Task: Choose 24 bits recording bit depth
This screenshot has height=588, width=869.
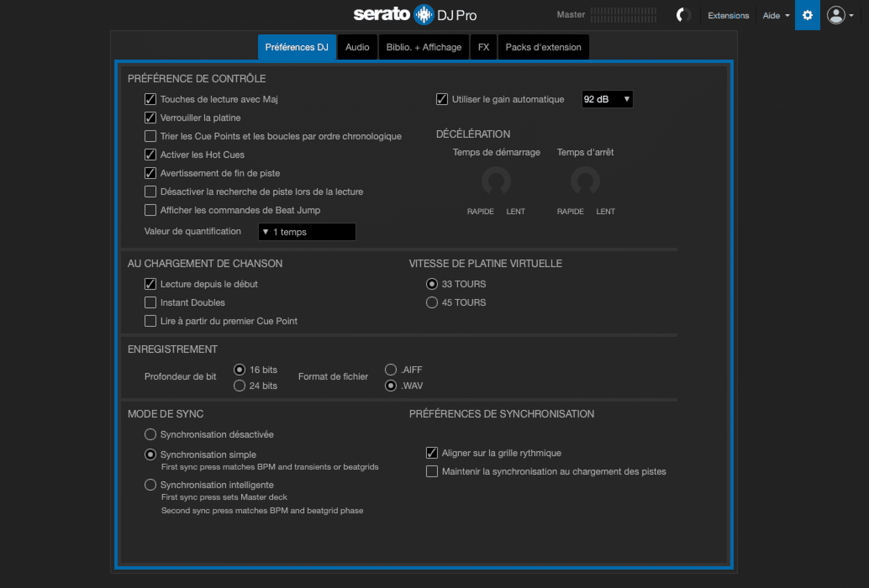Action: (240, 385)
